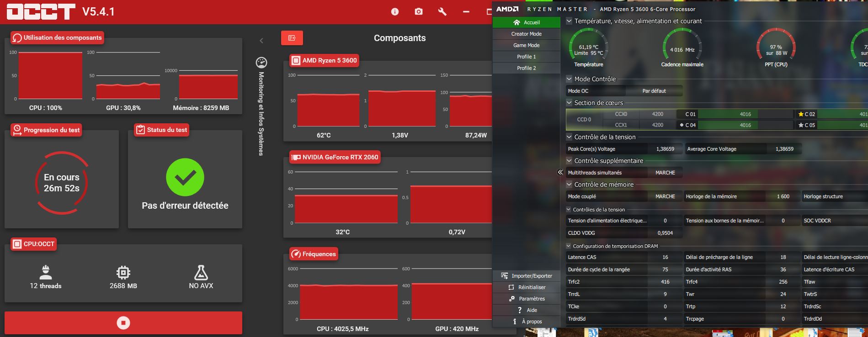Click the Trfc2 value 416

(665, 282)
